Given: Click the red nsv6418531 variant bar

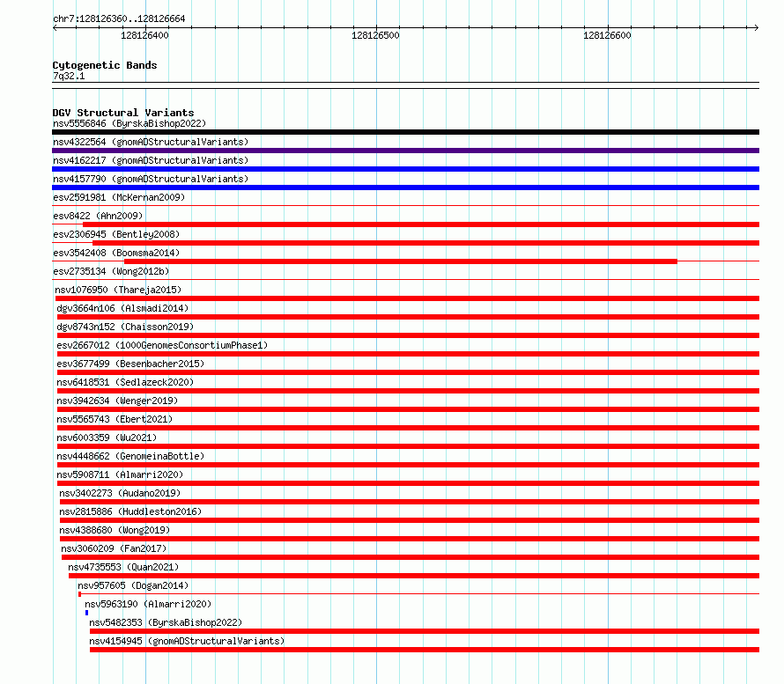Looking at the screenshot, I should pyautogui.click(x=408, y=391).
